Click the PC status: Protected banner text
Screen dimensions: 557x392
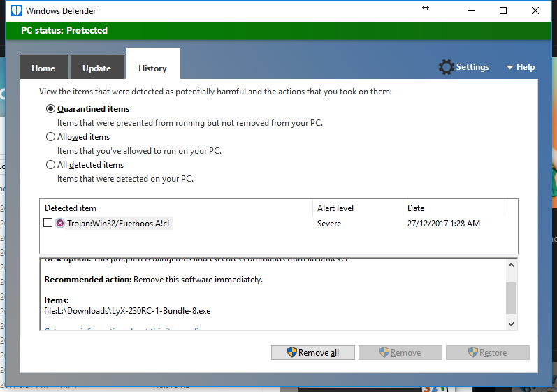(64, 30)
